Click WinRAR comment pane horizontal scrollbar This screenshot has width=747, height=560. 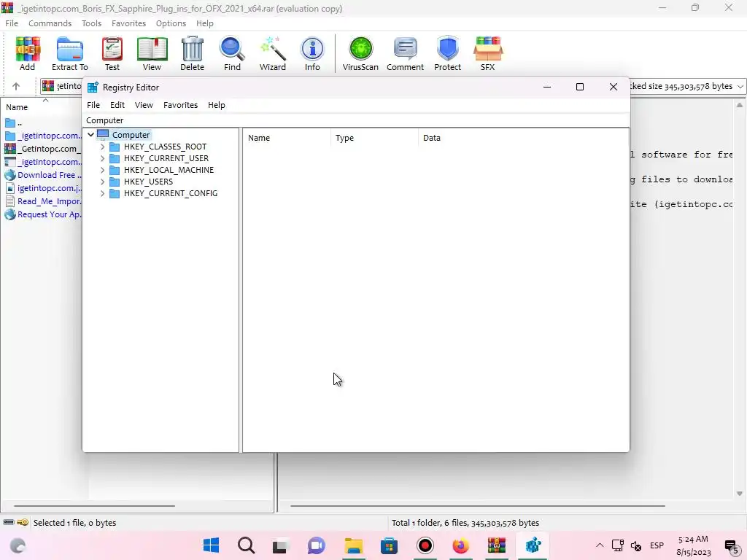coord(477,506)
